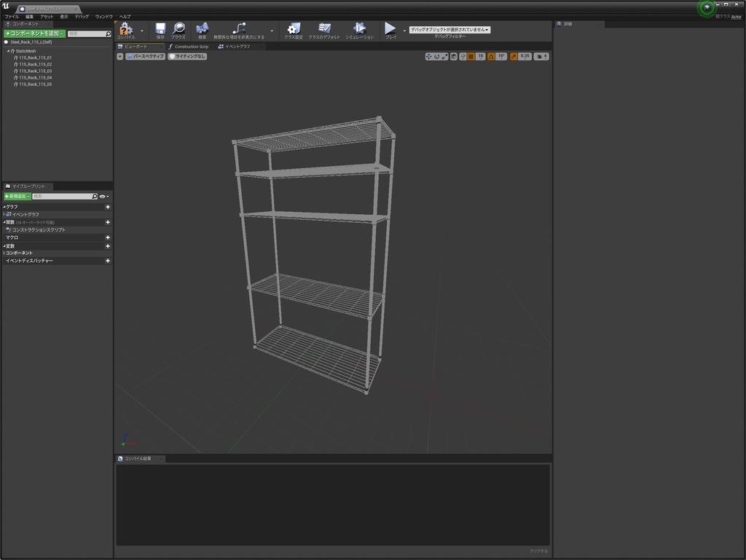The width and height of the screenshot is (746, 560).
Task: Click the green コンポーネントを追加 button
Action: pyautogui.click(x=34, y=33)
